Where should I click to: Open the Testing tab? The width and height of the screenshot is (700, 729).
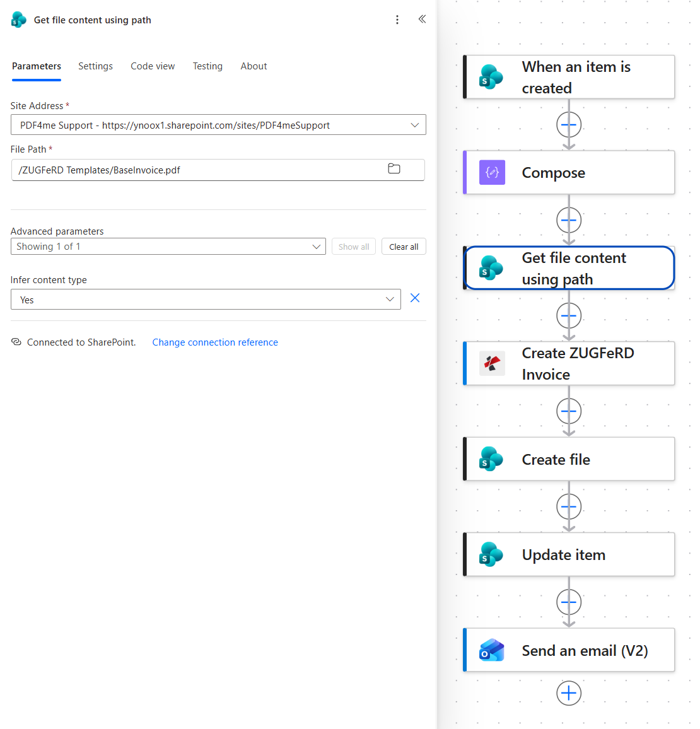click(x=207, y=66)
